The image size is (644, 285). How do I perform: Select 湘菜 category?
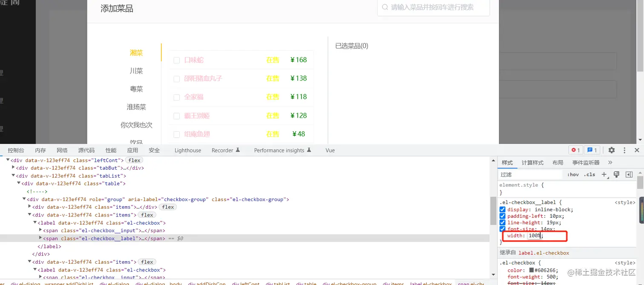pyautogui.click(x=136, y=53)
